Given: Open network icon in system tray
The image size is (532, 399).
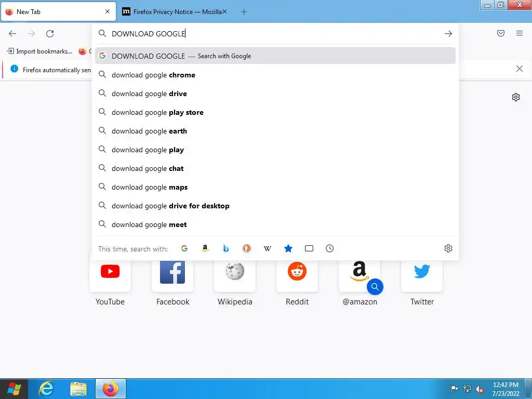Looking at the screenshot, I should point(467,389).
